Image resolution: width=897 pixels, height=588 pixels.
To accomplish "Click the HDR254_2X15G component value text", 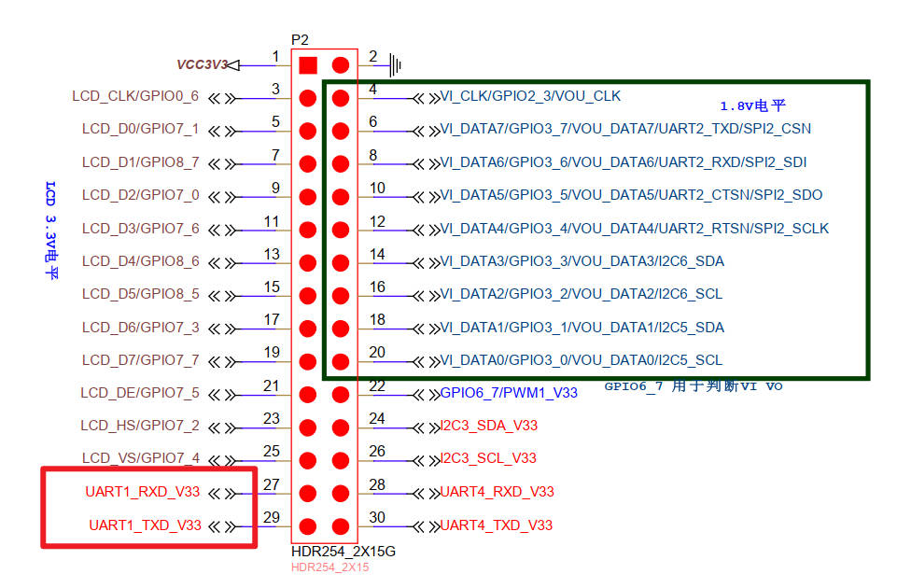I will [x=343, y=552].
